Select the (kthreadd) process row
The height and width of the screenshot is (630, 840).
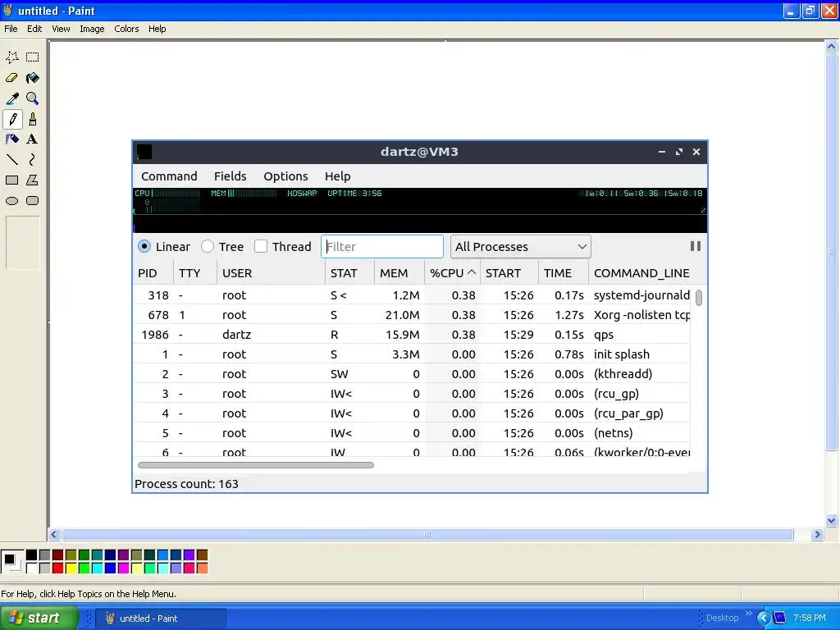412,374
